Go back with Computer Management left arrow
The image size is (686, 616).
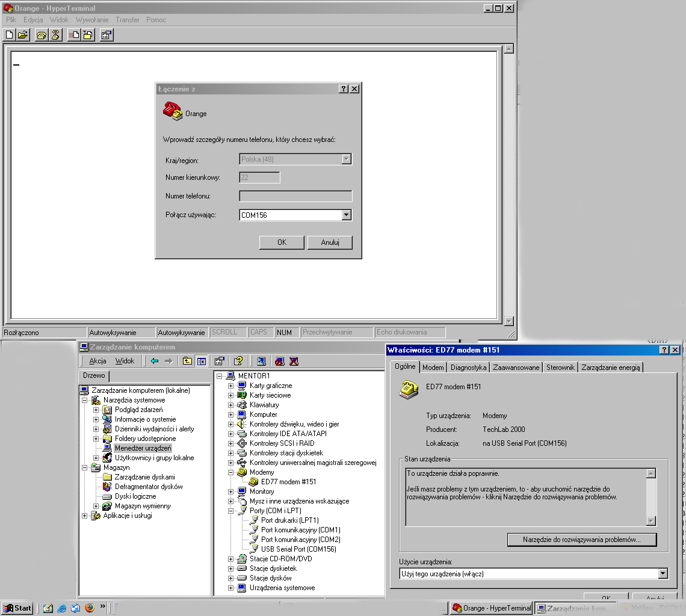pos(155,361)
